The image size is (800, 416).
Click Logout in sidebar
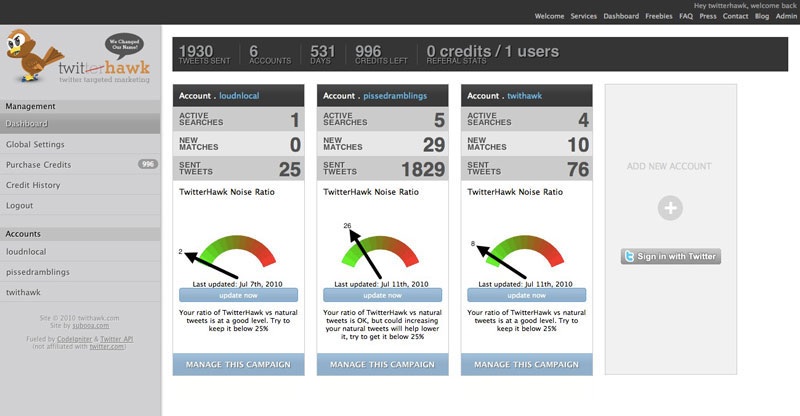point(80,206)
